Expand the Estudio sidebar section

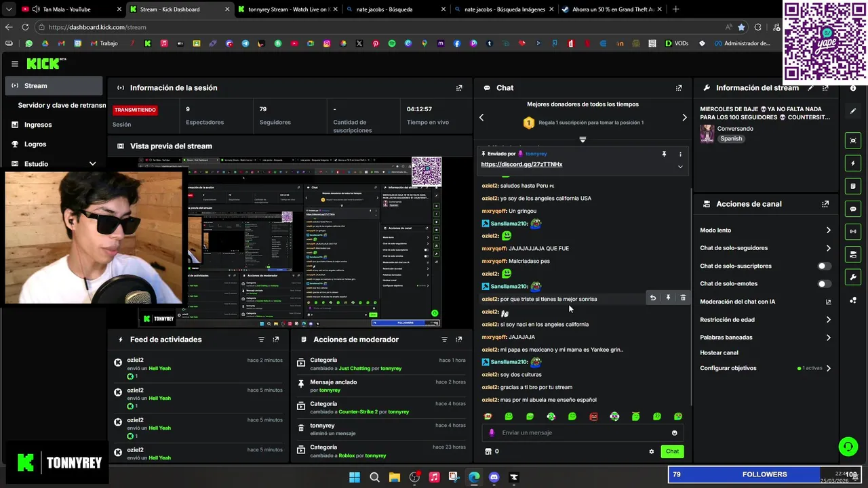[92, 163]
